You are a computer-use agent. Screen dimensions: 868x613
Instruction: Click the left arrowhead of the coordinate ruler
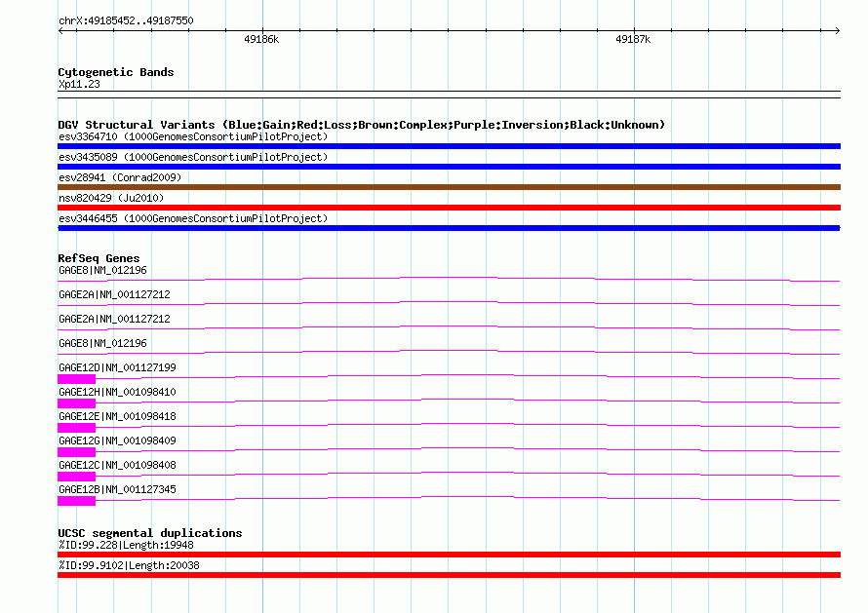click(x=60, y=31)
